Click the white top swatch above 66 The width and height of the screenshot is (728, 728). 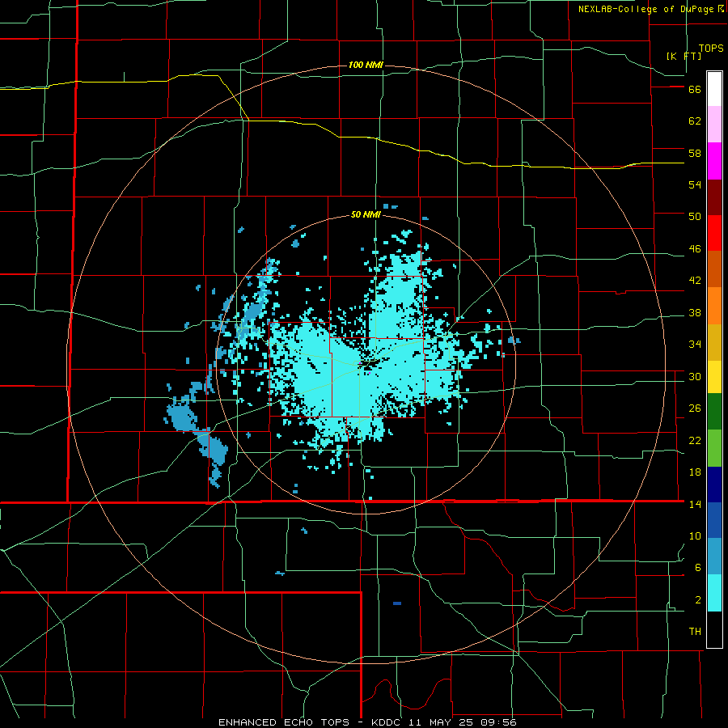click(x=714, y=89)
